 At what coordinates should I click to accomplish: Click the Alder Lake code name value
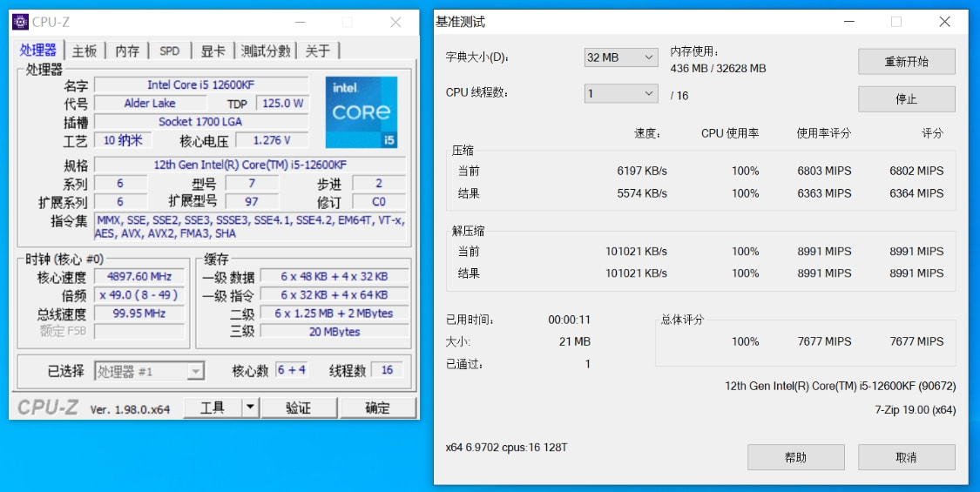[150, 103]
